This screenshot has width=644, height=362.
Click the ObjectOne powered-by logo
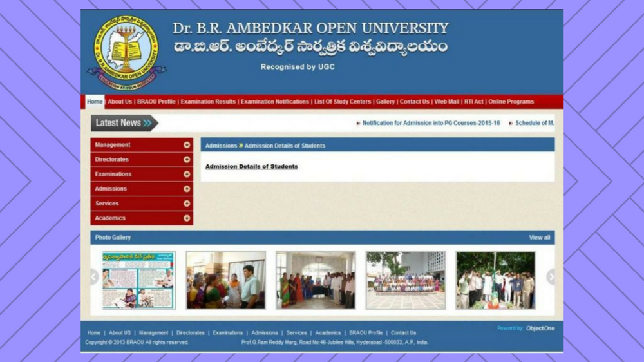tap(540, 329)
